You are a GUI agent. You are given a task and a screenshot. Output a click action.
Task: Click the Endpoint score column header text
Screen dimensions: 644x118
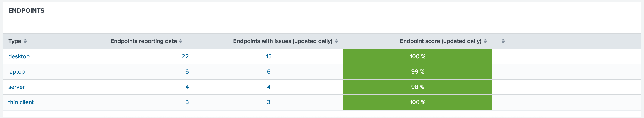440,41
